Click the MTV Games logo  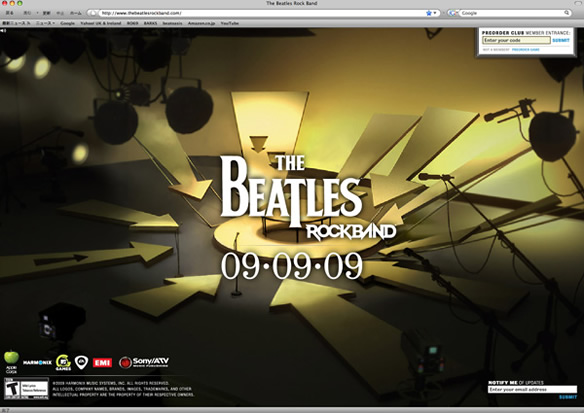click(x=63, y=362)
